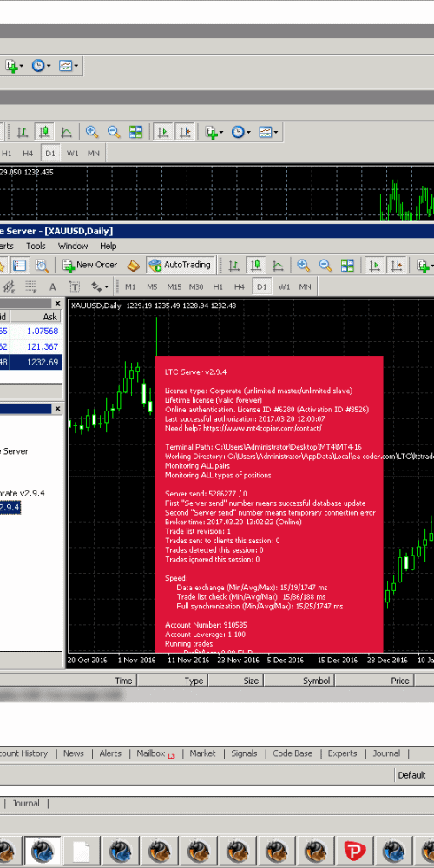
Task: Select the arrows objects icon beside text label
Action: (96, 286)
